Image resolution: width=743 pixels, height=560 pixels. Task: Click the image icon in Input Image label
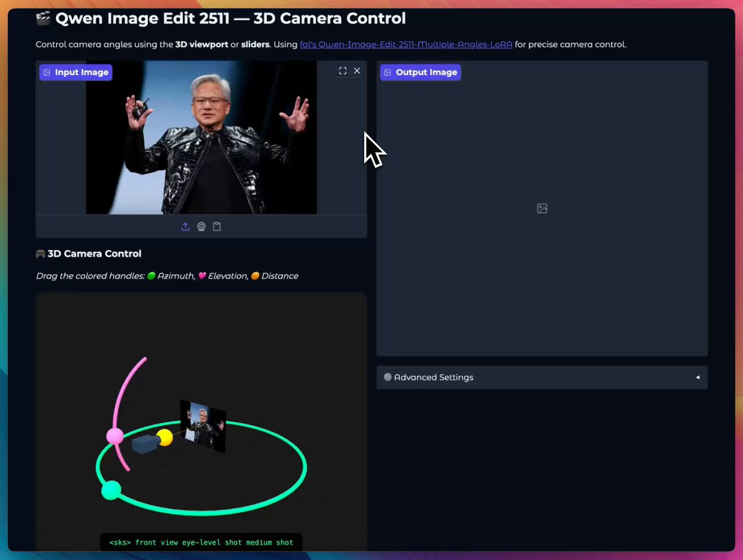(x=47, y=72)
